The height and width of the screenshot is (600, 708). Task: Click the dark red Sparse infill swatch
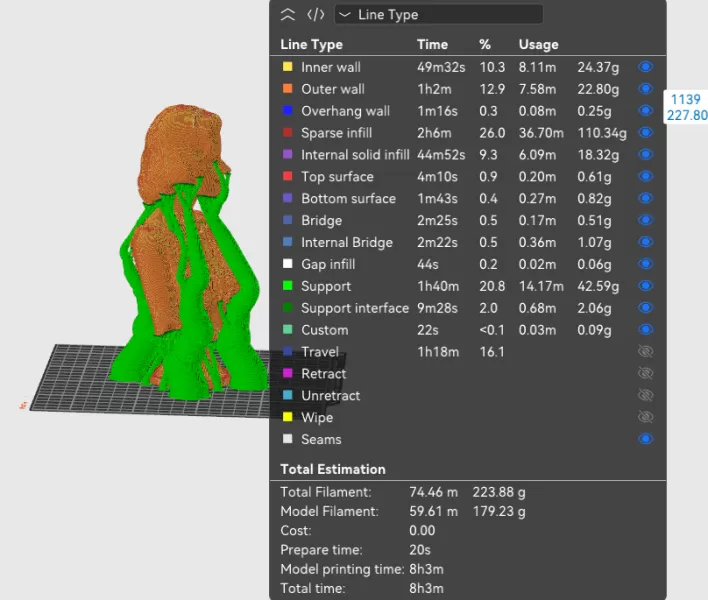pyautogui.click(x=288, y=132)
